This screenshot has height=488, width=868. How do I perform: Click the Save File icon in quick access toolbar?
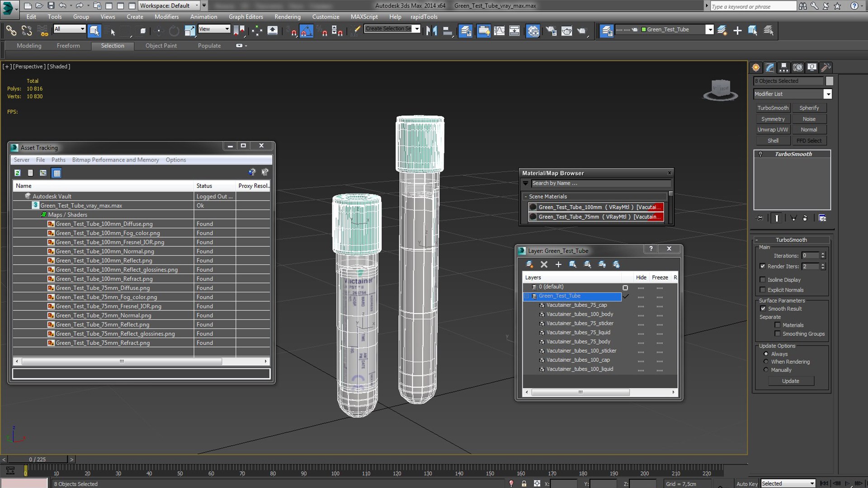pos(51,5)
